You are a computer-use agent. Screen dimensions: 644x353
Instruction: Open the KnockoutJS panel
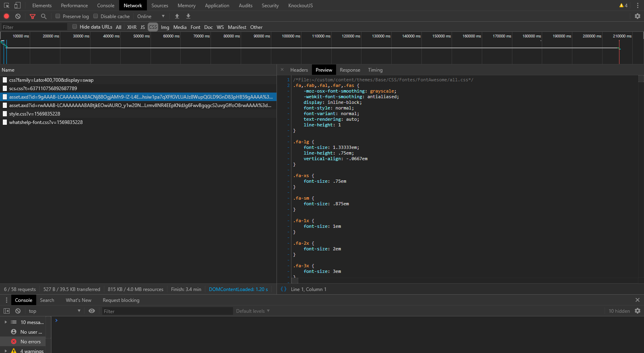click(x=300, y=5)
